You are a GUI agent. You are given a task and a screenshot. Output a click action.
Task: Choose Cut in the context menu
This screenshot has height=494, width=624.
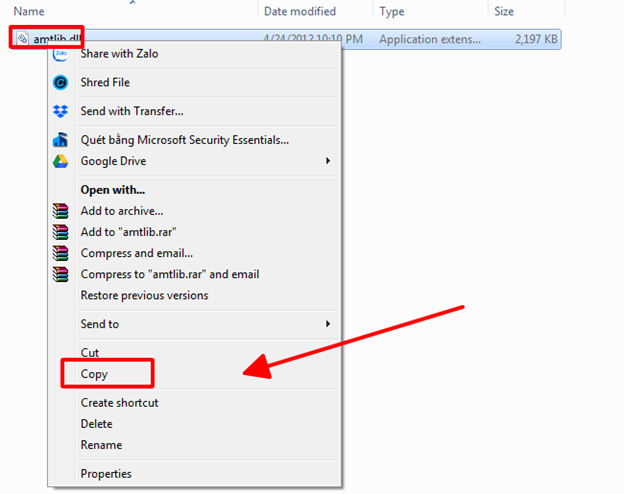point(90,353)
